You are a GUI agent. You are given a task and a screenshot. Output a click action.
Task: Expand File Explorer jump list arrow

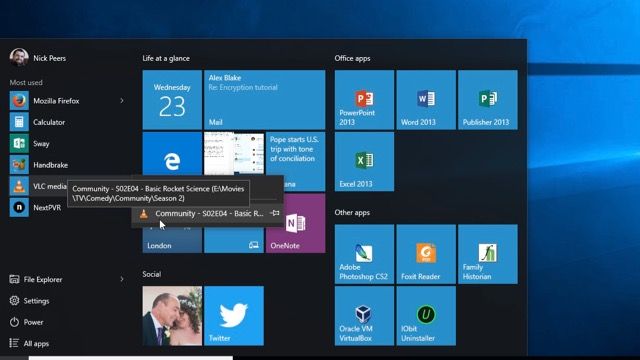(x=122, y=279)
